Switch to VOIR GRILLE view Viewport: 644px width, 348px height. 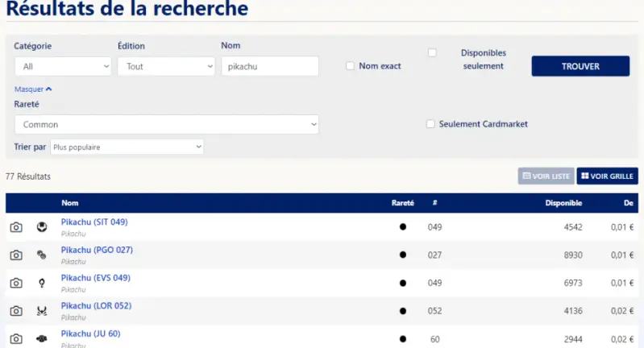(607, 176)
